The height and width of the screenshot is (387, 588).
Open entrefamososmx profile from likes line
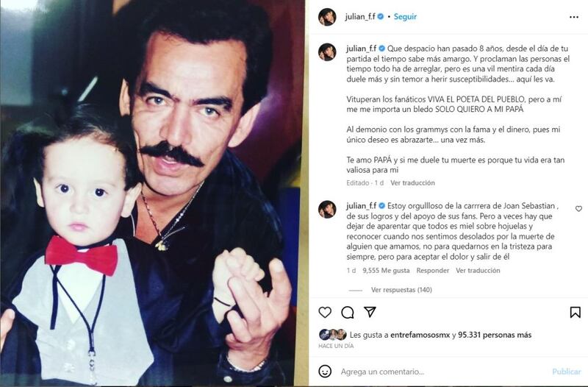pos(420,335)
